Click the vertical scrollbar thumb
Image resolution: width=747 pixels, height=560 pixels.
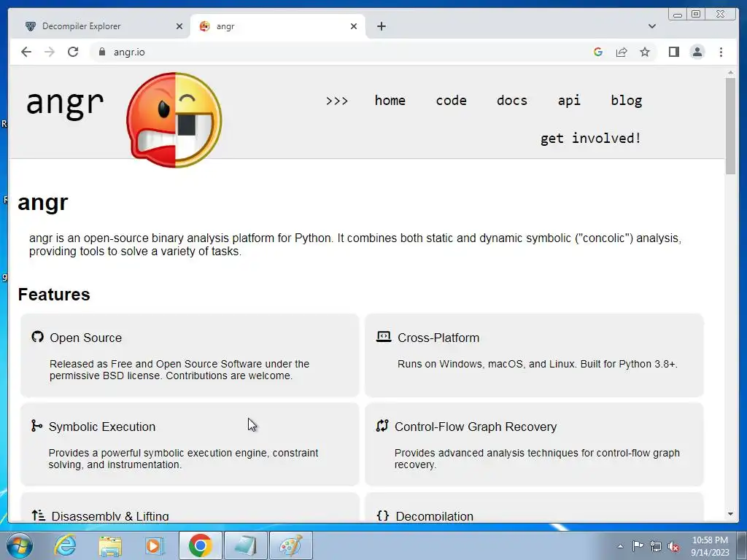[730, 125]
